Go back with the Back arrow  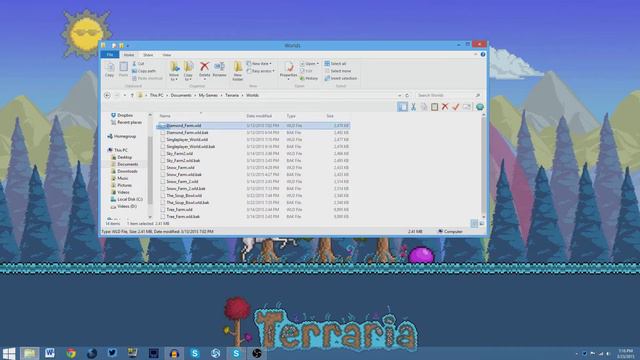click(x=107, y=95)
